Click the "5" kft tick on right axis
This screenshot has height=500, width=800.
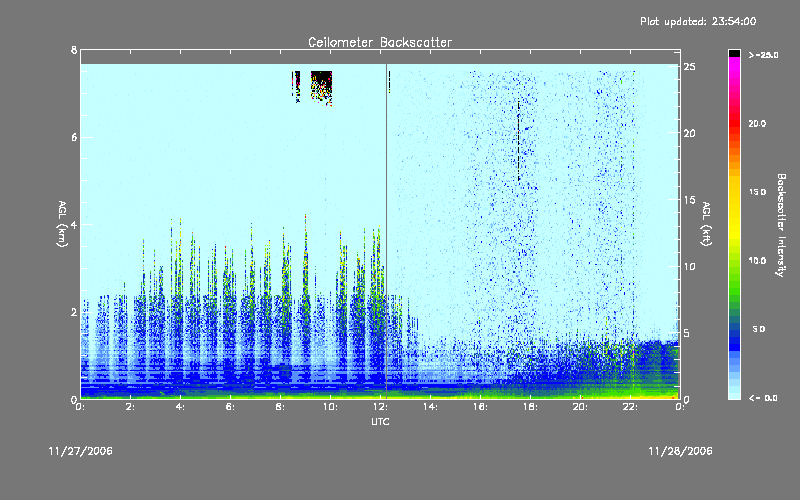click(687, 333)
